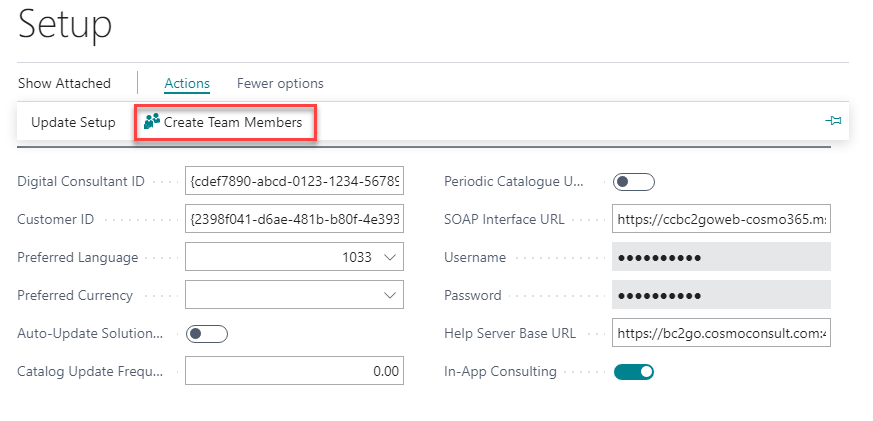
Task: Click the Setup page title
Action: point(65,25)
